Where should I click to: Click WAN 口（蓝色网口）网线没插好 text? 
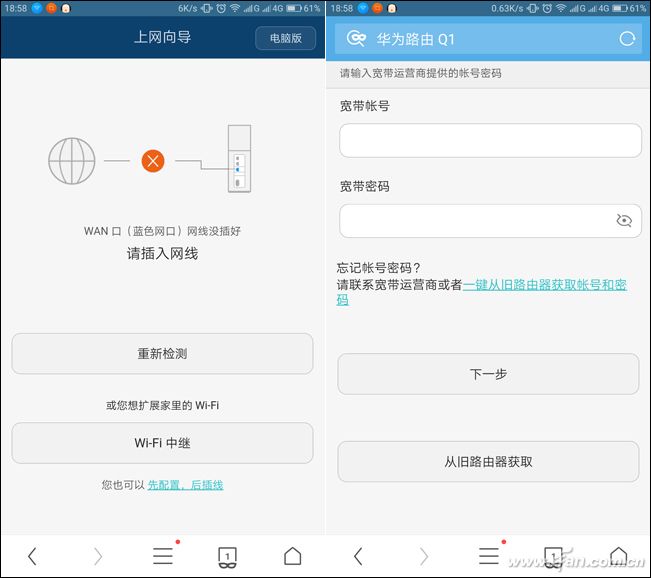[x=162, y=231]
